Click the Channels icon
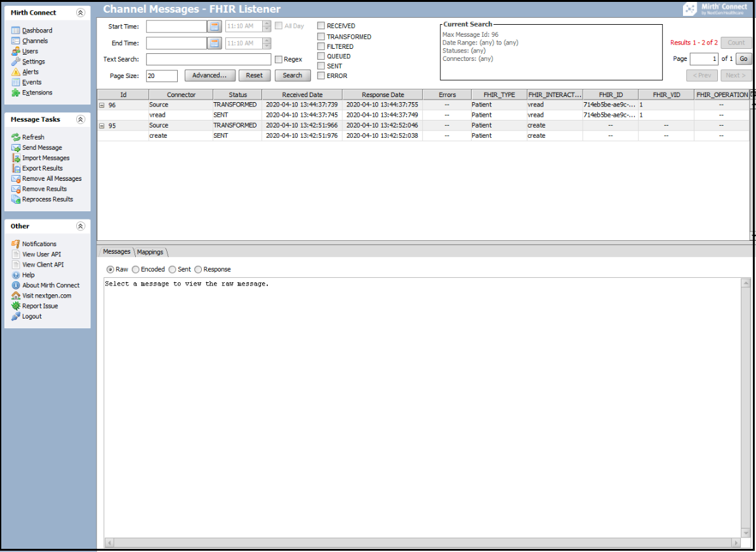Image resolution: width=756 pixels, height=552 pixels. coord(15,41)
